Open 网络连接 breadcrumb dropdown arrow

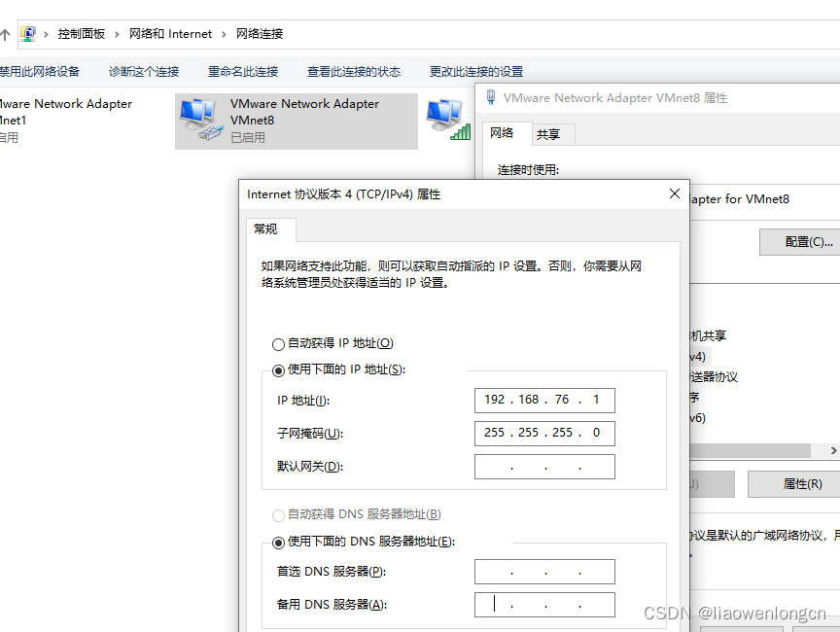(297, 33)
